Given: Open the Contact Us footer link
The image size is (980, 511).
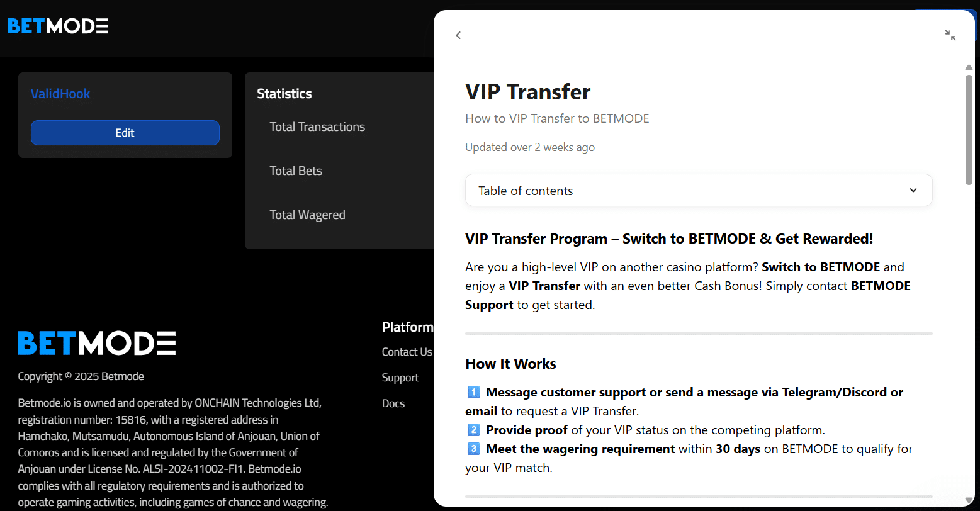Looking at the screenshot, I should (407, 352).
